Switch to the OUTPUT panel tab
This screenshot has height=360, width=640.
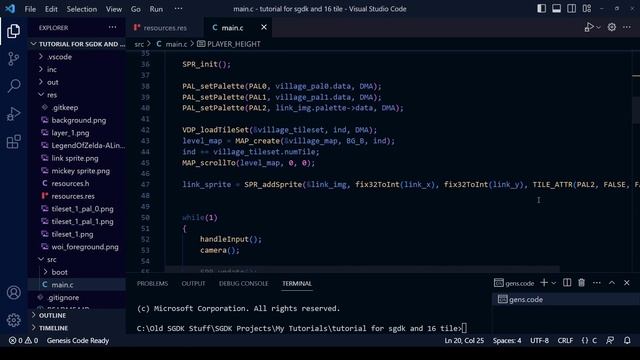(x=193, y=284)
